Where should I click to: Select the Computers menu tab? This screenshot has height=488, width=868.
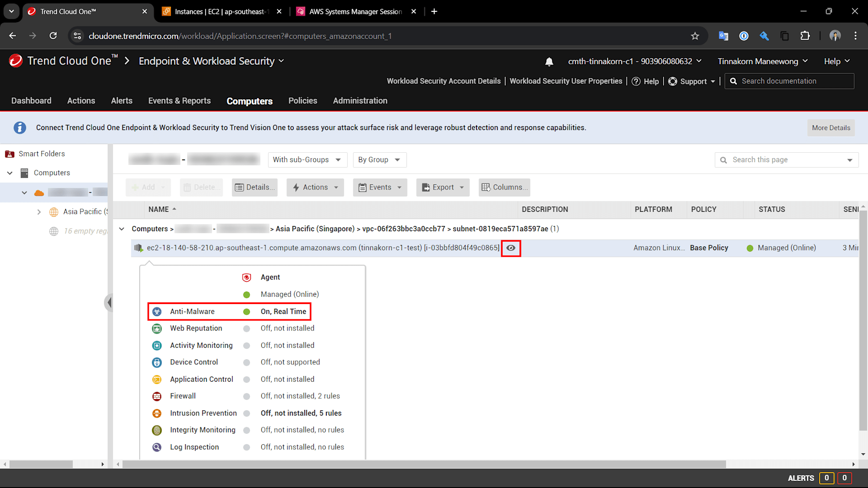249,101
